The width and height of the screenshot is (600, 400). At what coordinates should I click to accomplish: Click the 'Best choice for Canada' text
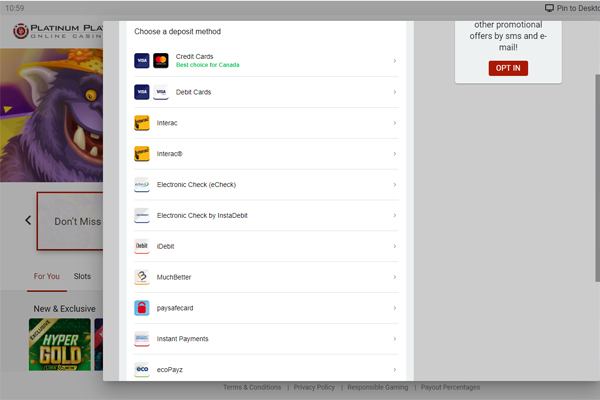click(x=207, y=65)
